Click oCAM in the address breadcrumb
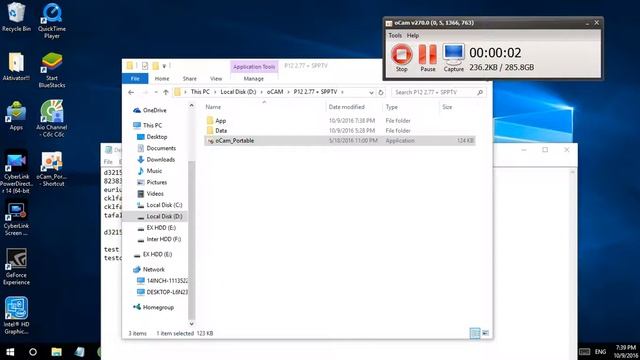The width and height of the screenshot is (640, 360). pos(275,92)
